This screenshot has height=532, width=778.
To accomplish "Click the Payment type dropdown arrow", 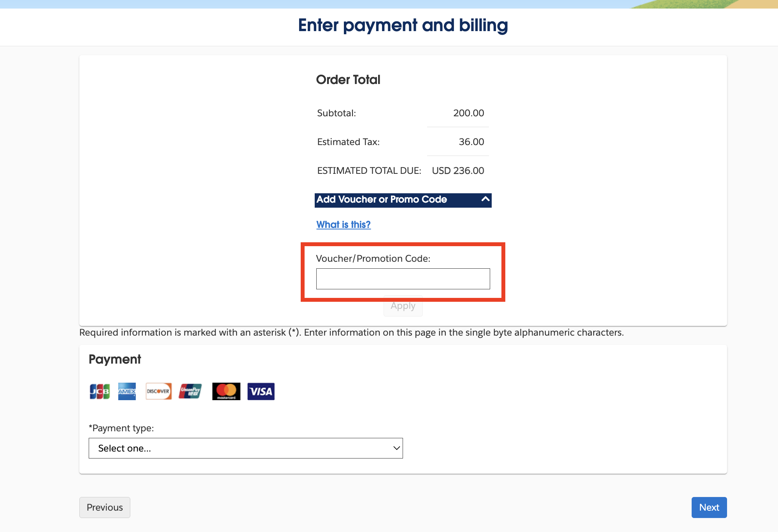I will pyautogui.click(x=396, y=448).
